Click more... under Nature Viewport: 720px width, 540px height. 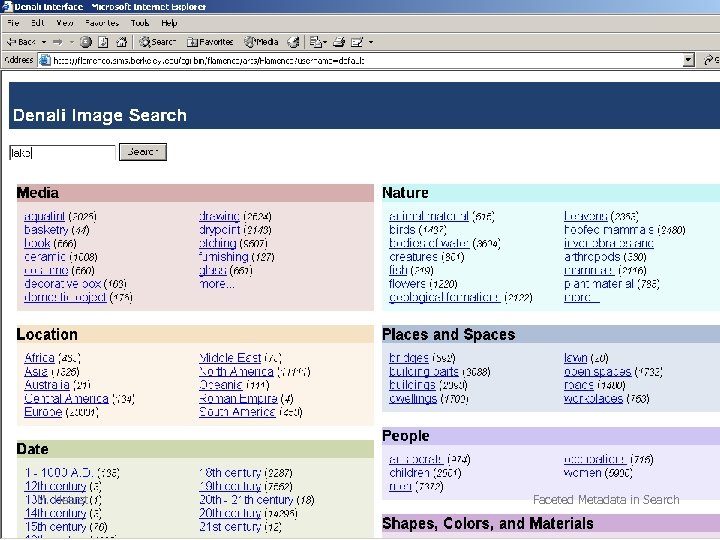(x=581, y=297)
